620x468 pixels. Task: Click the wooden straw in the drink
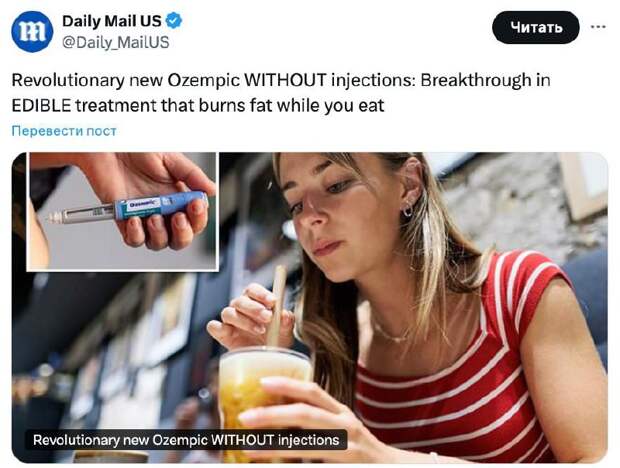click(x=276, y=306)
